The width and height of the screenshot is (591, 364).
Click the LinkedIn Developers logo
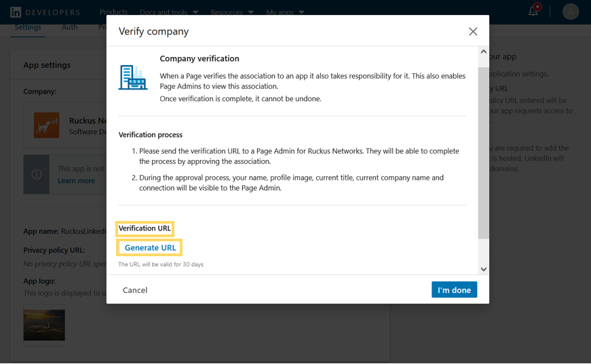(45, 12)
